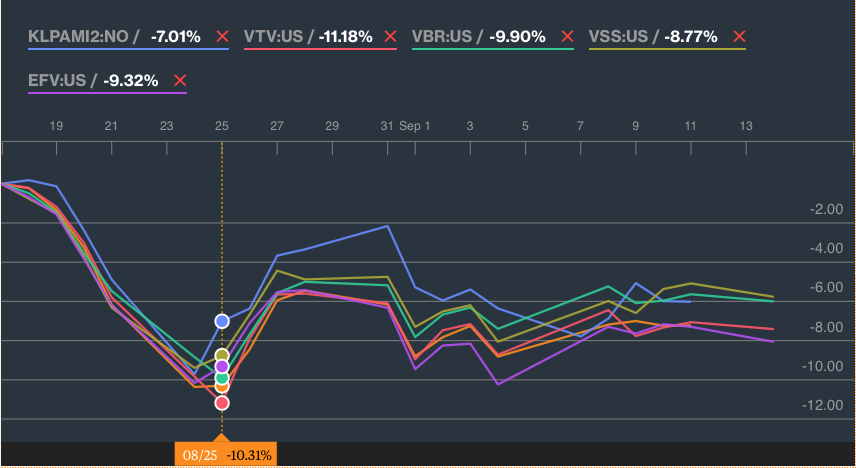Image resolution: width=856 pixels, height=468 pixels.
Task: Remove KLPAMI2:NO series with red X
Action: (x=222, y=37)
